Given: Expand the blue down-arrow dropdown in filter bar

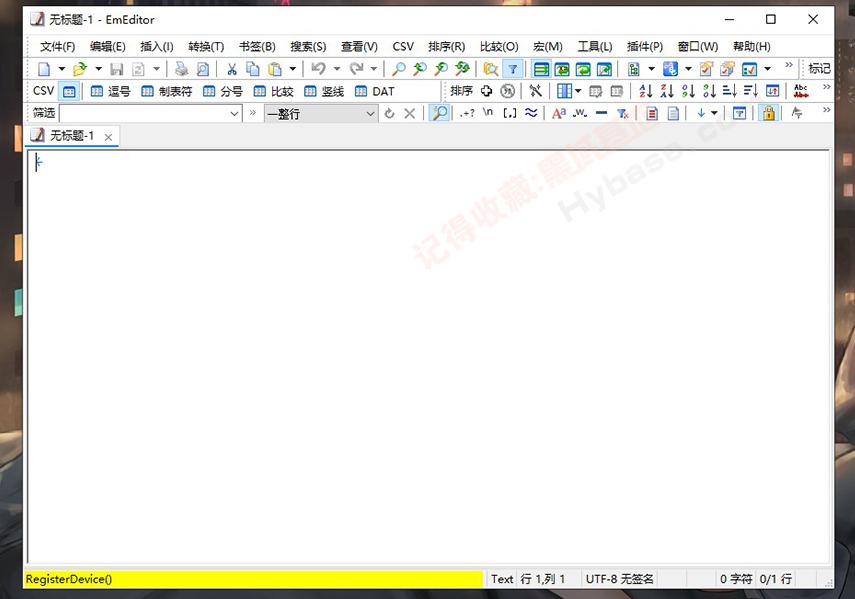Looking at the screenshot, I should pyautogui.click(x=714, y=113).
